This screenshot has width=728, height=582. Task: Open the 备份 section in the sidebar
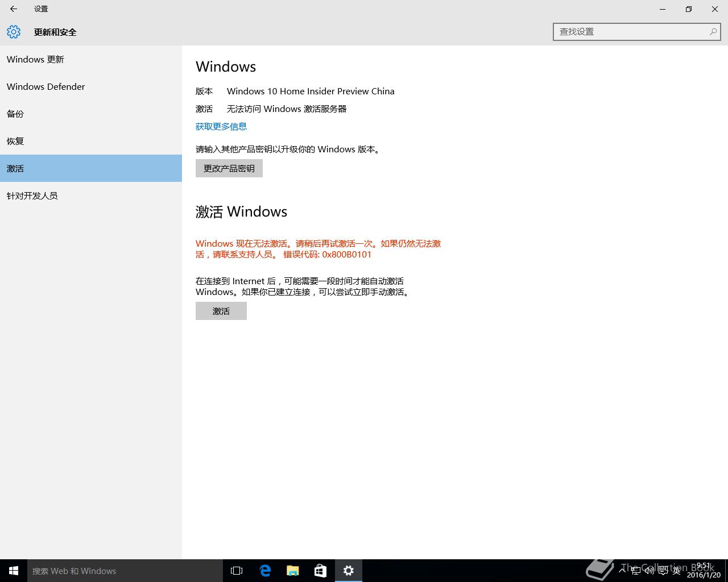91,114
